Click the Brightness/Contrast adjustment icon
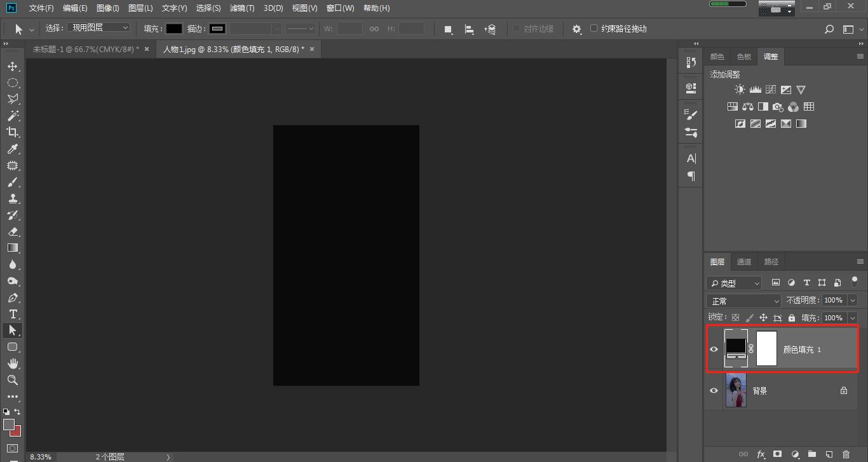This screenshot has width=868, height=462. (x=740, y=90)
